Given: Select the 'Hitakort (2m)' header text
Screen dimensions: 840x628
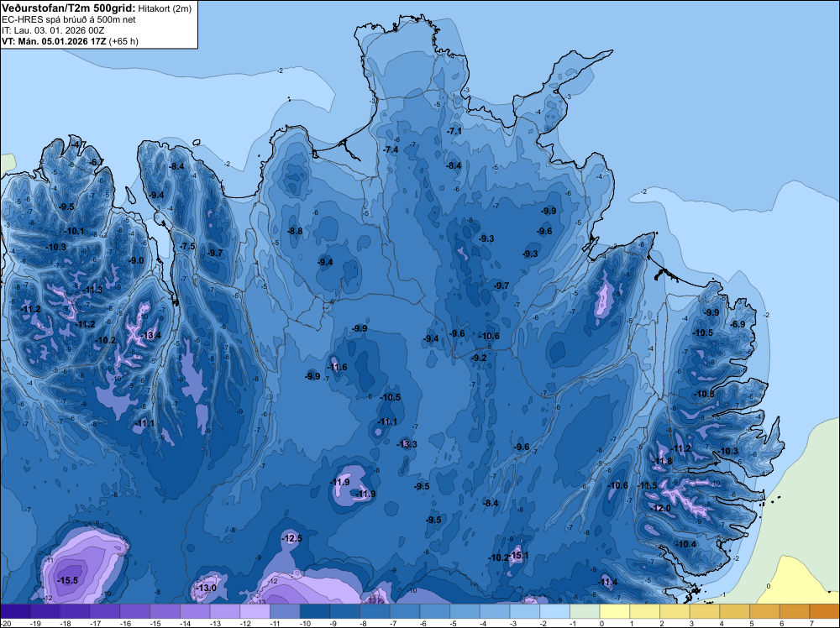Looking at the screenshot, I should click(x=165, y=8).
